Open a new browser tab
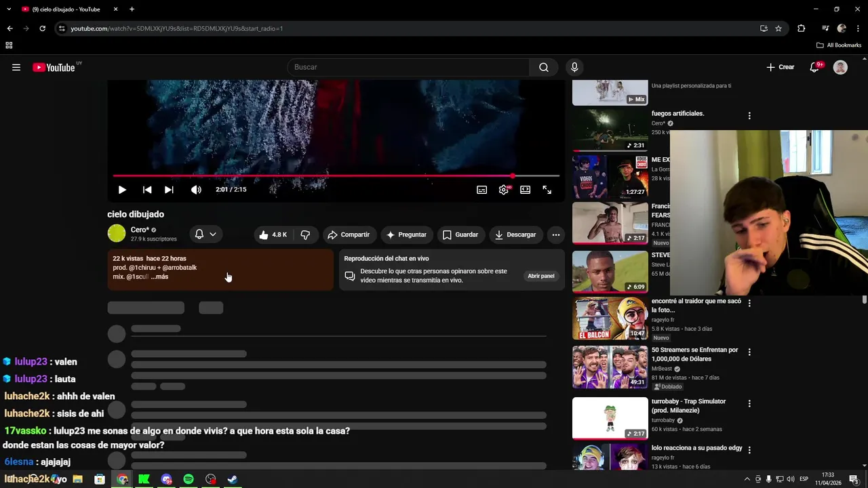Viewport: 868px width, 488px height. (132, 9)
